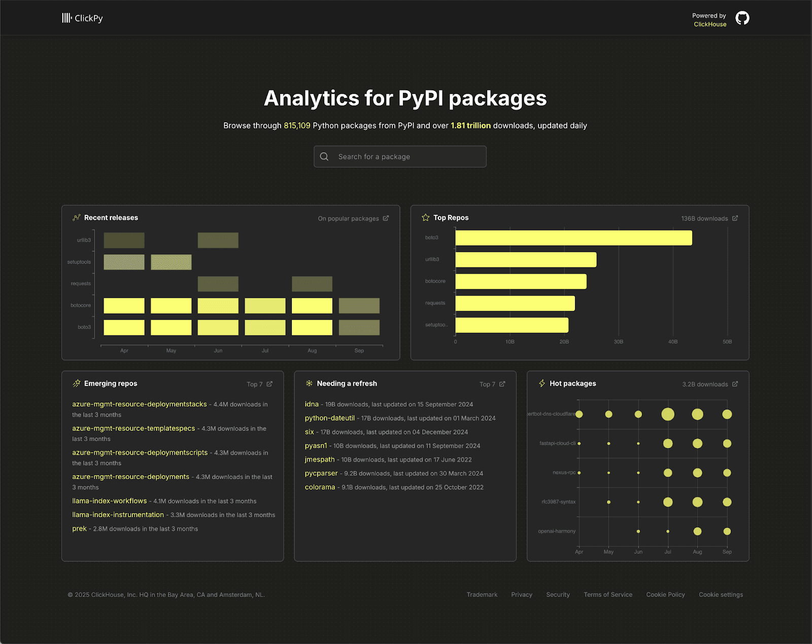Open external link icon in Emerging repos
Image resolution: width=812 pixels, height=644 pixels.
click(x=269, y=384)
